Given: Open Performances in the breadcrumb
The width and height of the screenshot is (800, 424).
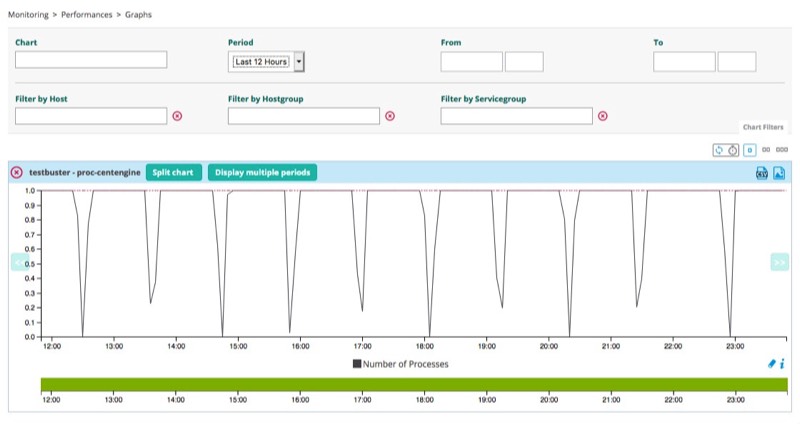Looking at the screenshot, I should [84, 16].
